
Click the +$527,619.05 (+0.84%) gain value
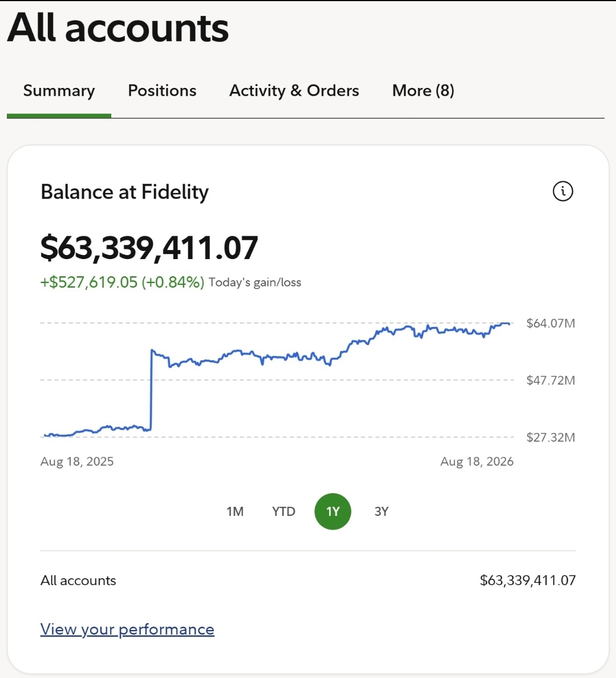pyautogui.click(x=122, y=282)
